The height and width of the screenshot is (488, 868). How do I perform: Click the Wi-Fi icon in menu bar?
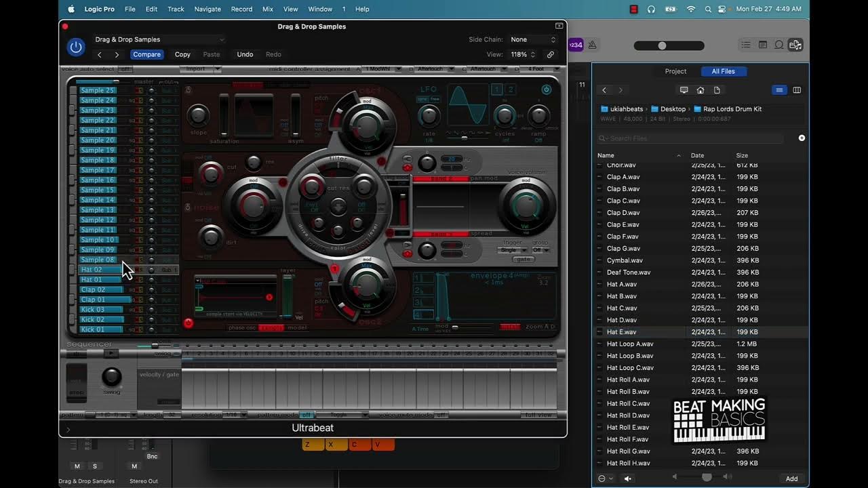point(691,9)
